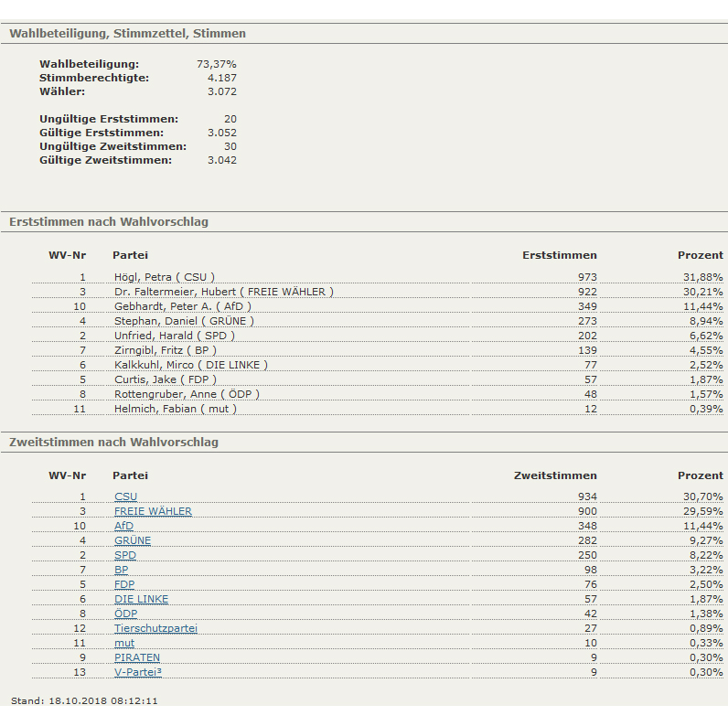Click GRÜNE's Zweitstimmen count 282
This screenshot has height=726, width=728.
[587, 540]
